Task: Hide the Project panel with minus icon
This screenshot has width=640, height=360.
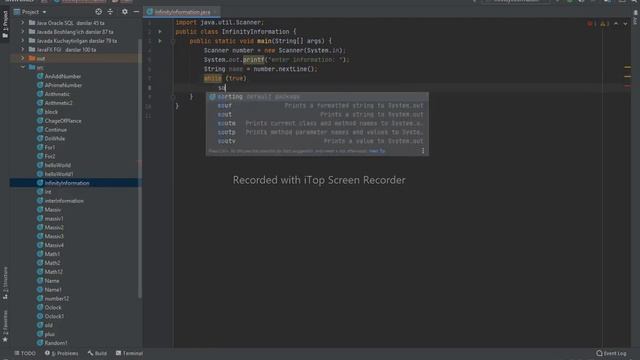Action: [136, 12]
